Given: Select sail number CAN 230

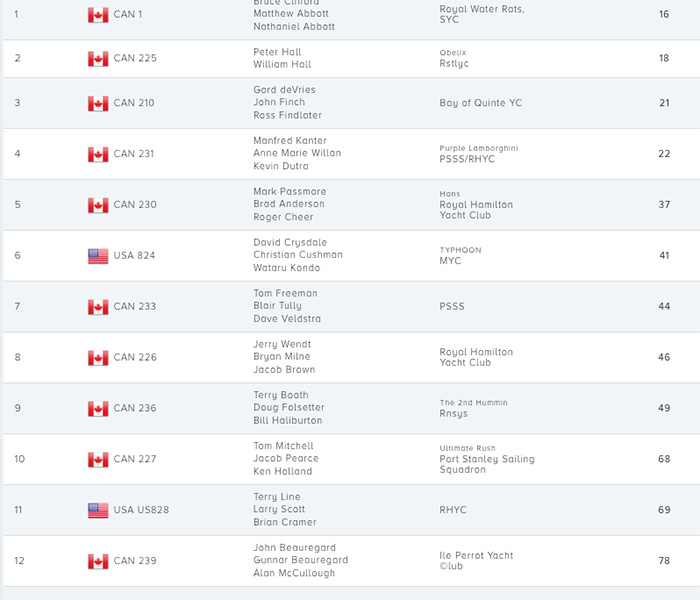Looking at the screenshot, I should [x=135, y=205].
